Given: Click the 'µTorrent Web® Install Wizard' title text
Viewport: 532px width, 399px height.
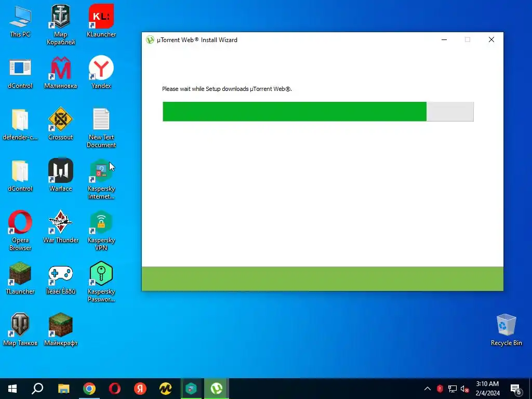Looking at the screenshot, I should (197, 40).
